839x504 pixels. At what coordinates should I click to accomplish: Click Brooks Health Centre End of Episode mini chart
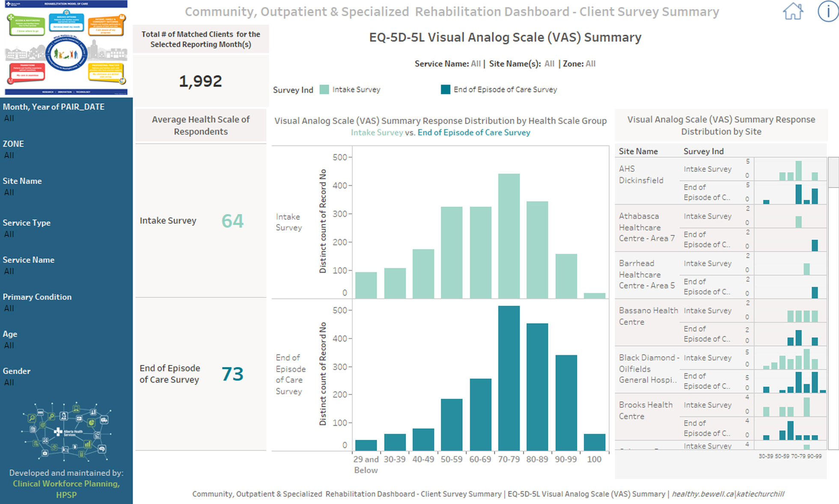[x=790, y=429]
